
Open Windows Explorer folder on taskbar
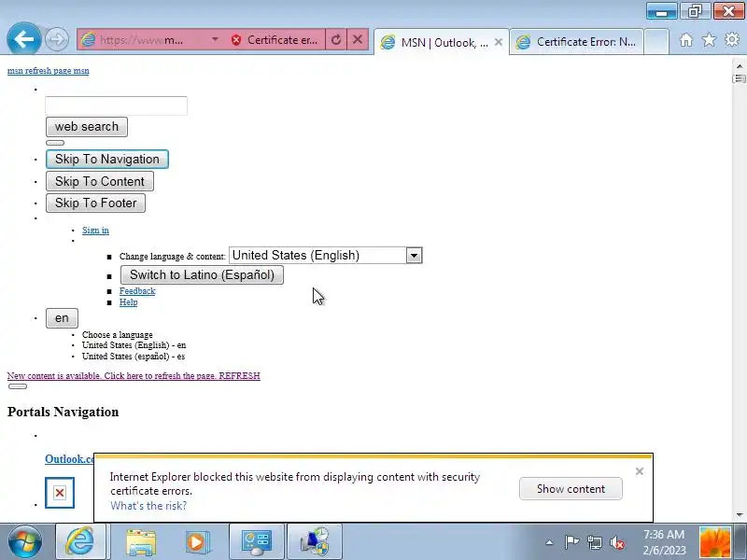[141, 542]
